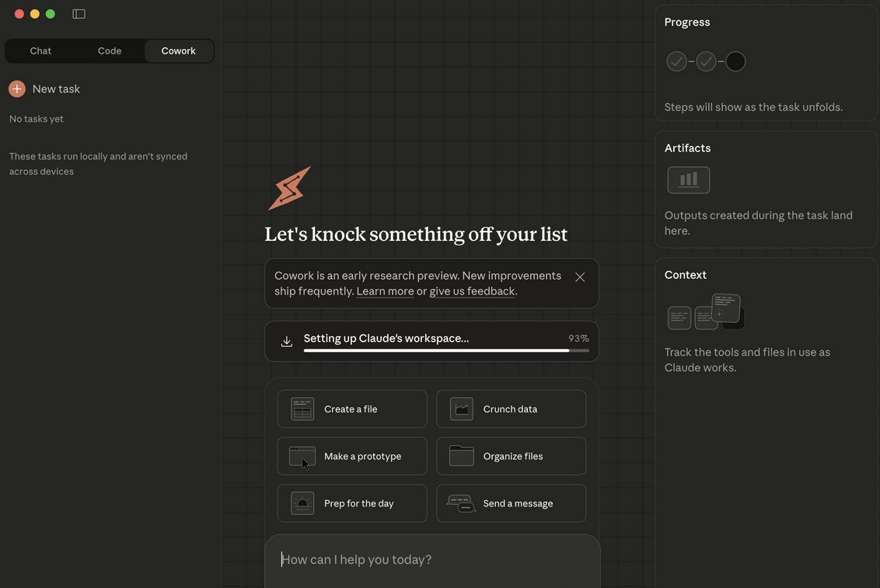The image size is (880, 588).
Task: Click the plus icon beside New task
Action: [x=16, y=88]
